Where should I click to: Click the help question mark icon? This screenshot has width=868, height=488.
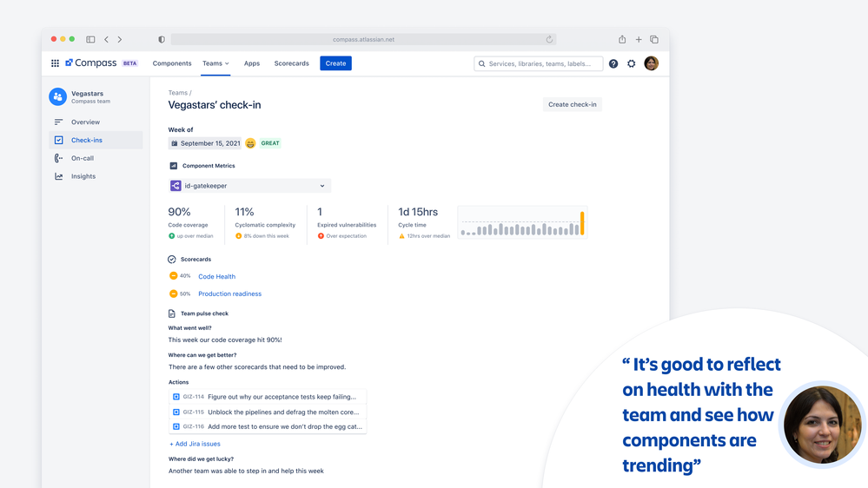pyautogui.click(x=613, y=63)
